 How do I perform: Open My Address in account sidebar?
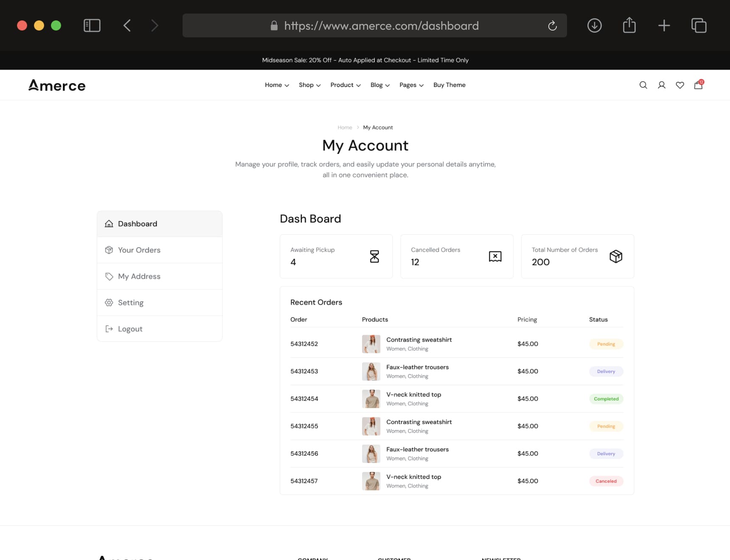tap(139, 276)
